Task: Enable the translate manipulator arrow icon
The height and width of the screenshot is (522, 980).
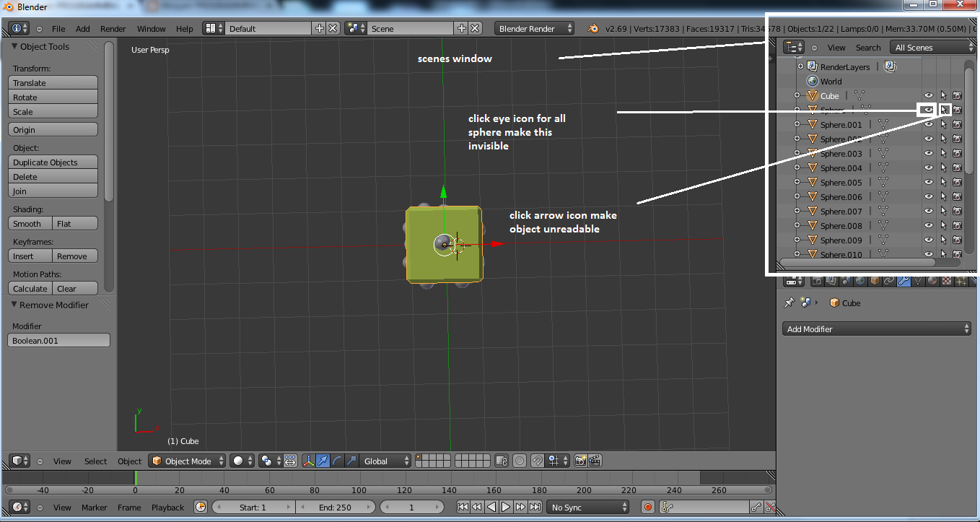Action: coord(323,461)
